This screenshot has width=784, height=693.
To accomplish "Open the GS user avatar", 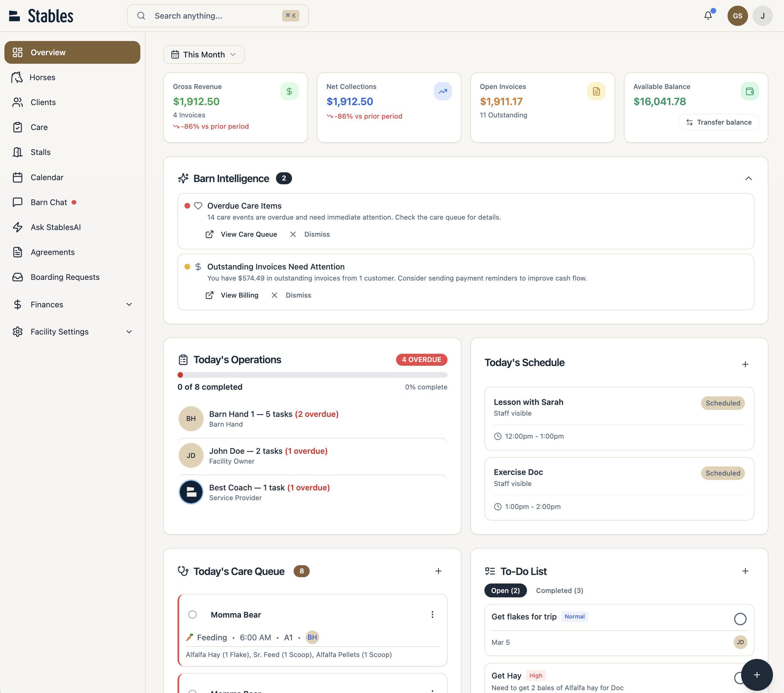I will coord(737,16).
